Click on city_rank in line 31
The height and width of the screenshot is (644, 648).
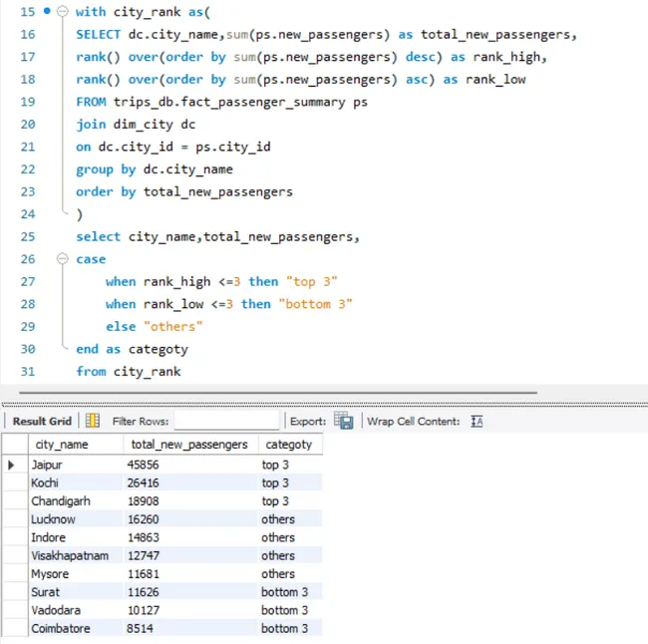[x=148, y=372]
